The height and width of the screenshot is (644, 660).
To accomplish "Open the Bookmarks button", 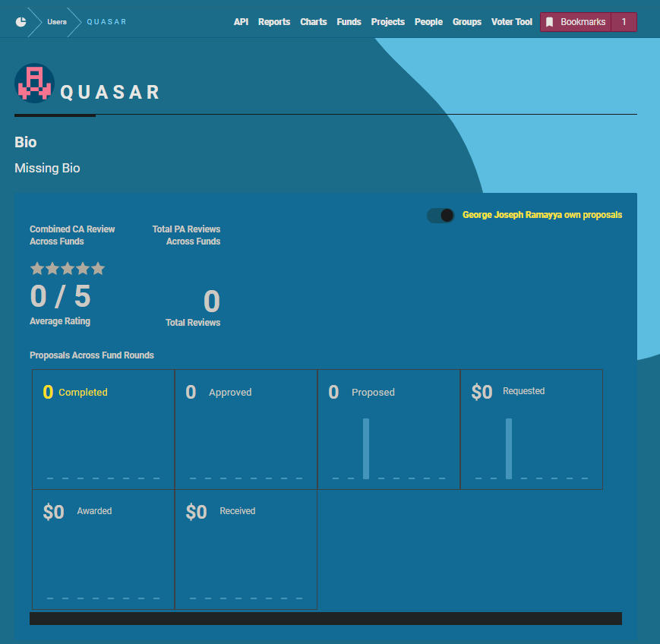I will [x=576, y=22].
